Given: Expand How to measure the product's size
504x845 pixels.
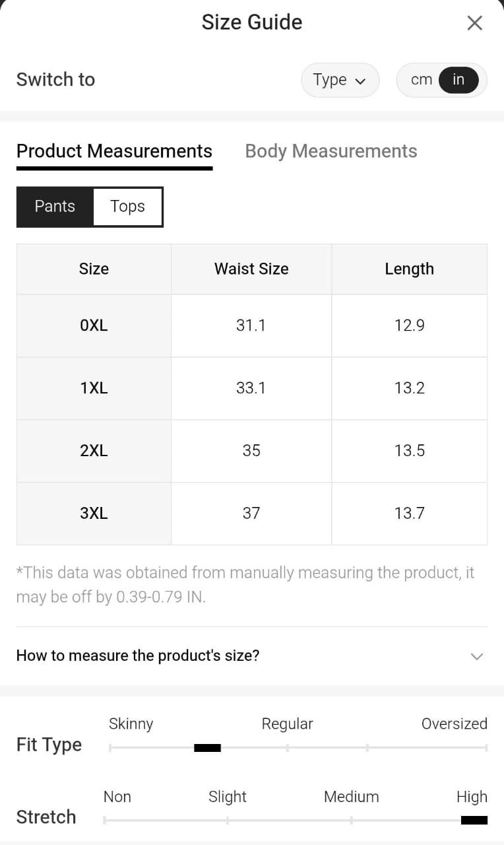Looking at the screenshot, I should pos(138,656).
